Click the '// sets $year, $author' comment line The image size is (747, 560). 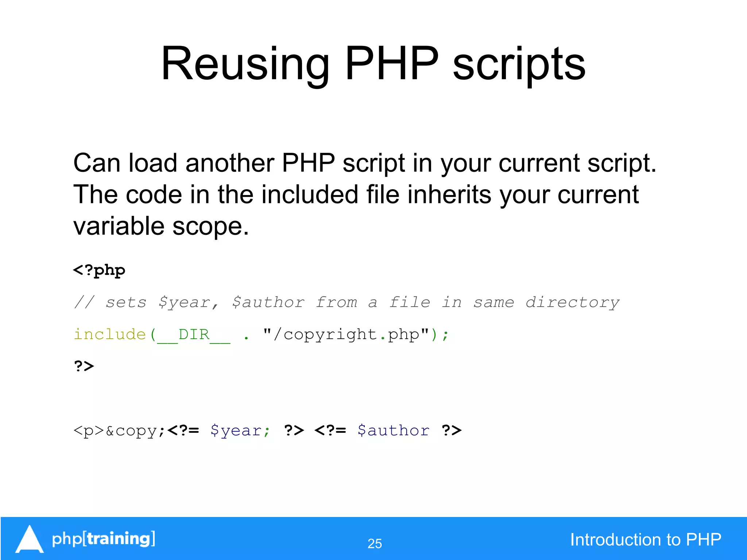tap(347, 303)
